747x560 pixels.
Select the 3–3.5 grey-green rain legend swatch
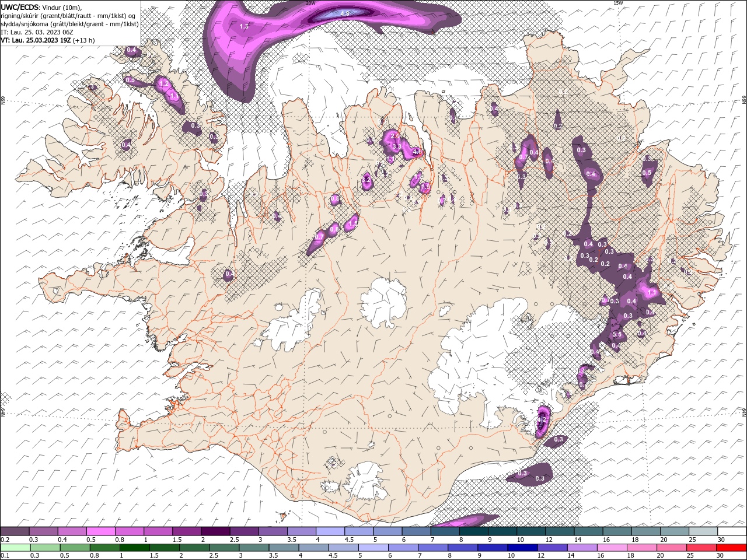pyautogui.click(x=254, y=548)
